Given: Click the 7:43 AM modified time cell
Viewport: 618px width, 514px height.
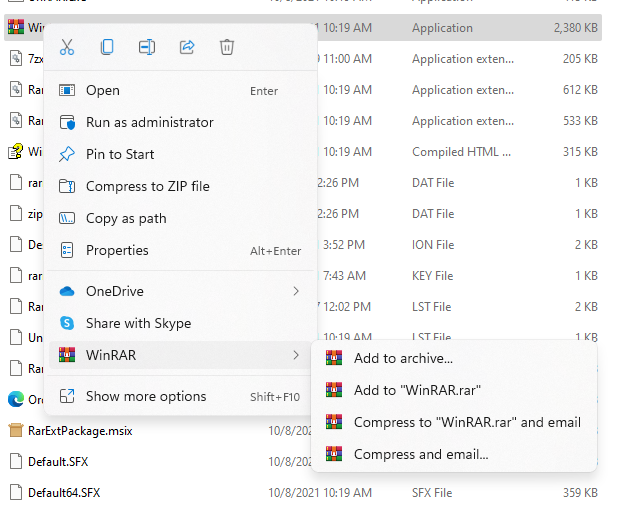Looking at the screenshot, I should 344,276.
